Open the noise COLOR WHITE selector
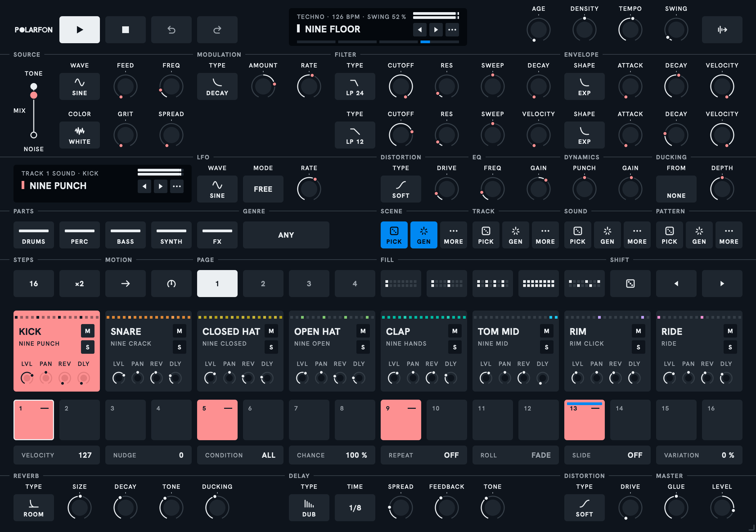 (80, 135)
